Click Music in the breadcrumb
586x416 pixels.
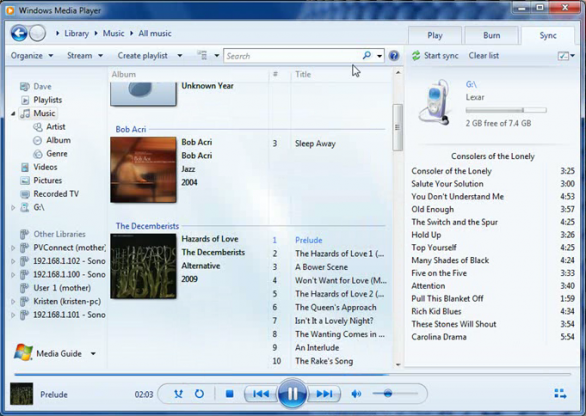113,33
